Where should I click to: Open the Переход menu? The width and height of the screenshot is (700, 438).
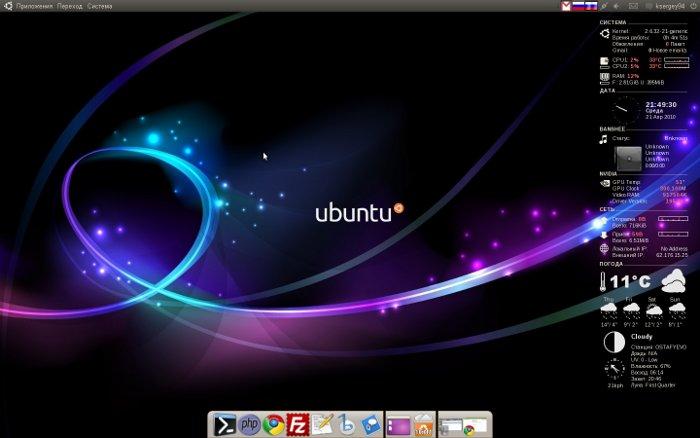[x=70, y=6]
